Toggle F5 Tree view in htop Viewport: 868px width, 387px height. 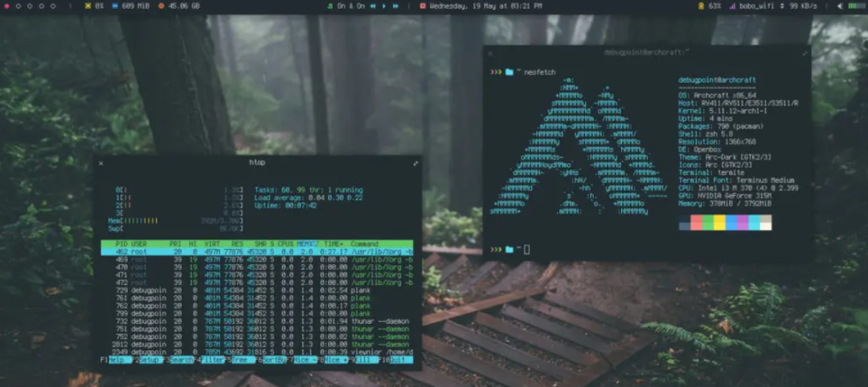point(240,360)
